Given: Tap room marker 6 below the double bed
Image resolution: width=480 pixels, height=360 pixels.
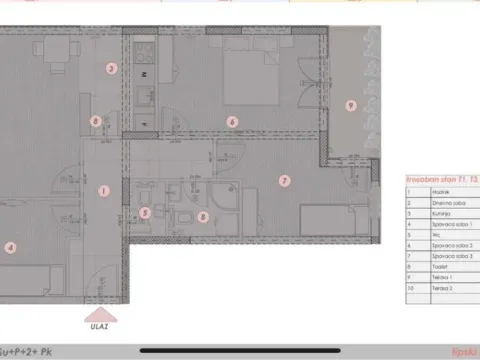Looking at the screenshot, I should coord(232,122).
